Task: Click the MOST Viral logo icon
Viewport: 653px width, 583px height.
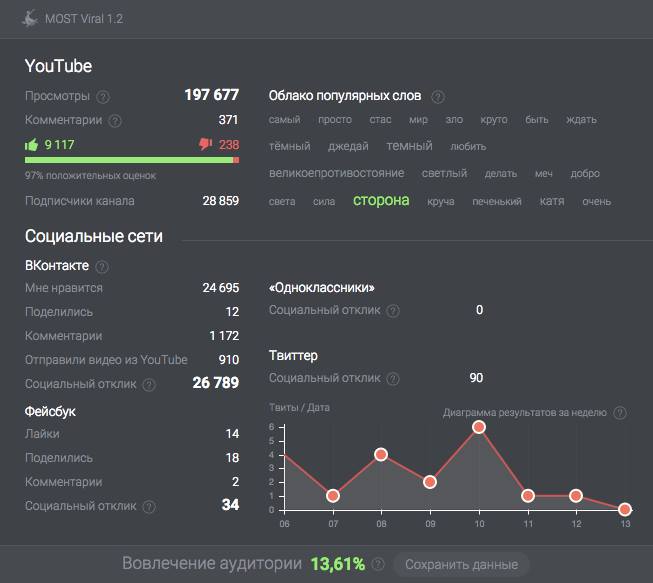Action: [x=30, y=19]
